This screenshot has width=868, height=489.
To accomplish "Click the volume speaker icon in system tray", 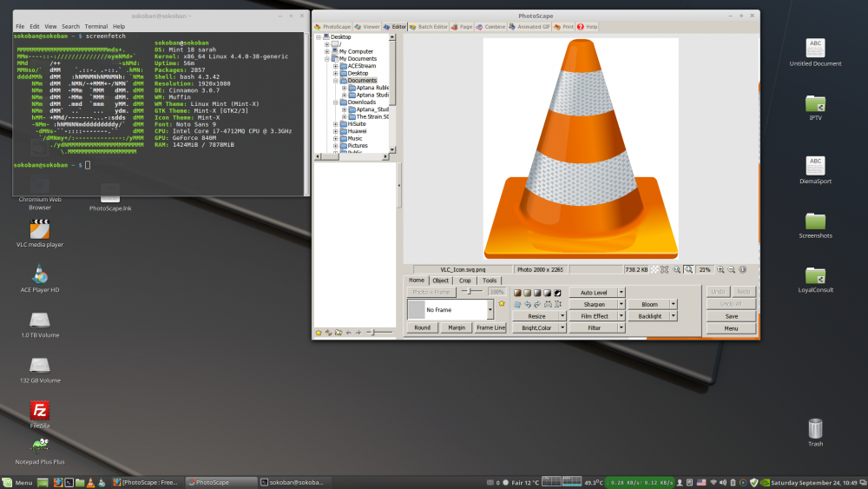I will [722, 482].
